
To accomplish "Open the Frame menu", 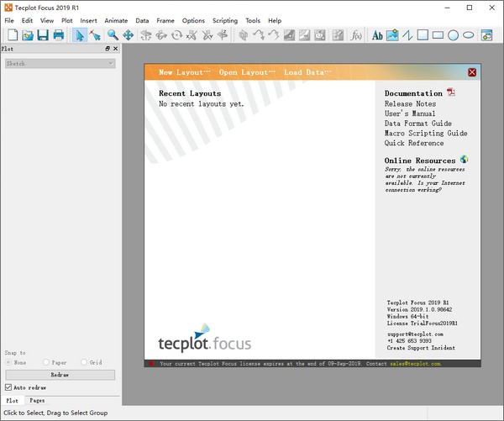I will coord(165,20).
